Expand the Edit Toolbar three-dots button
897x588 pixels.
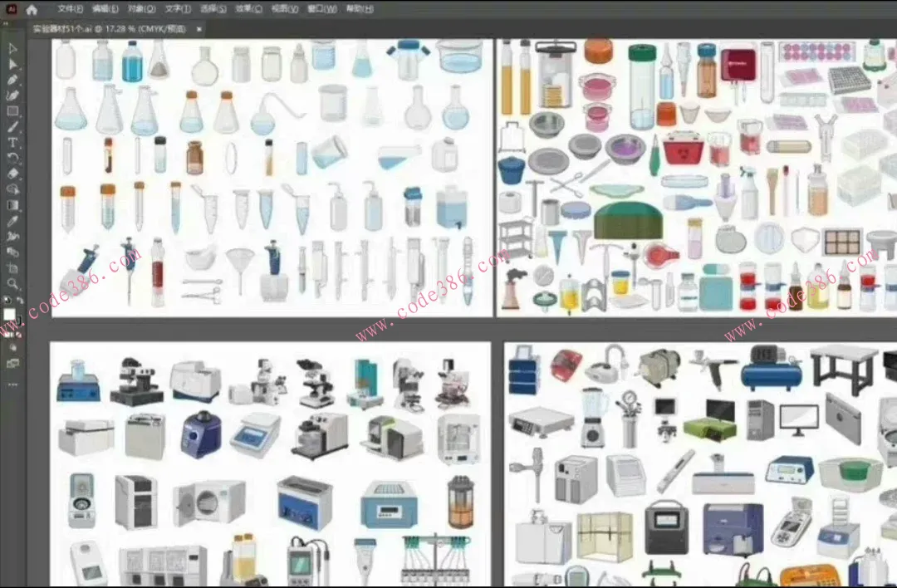(12, 385)
